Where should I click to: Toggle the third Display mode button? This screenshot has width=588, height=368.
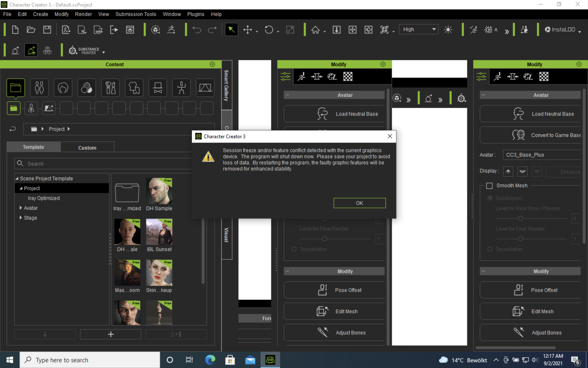click(537, 172)
